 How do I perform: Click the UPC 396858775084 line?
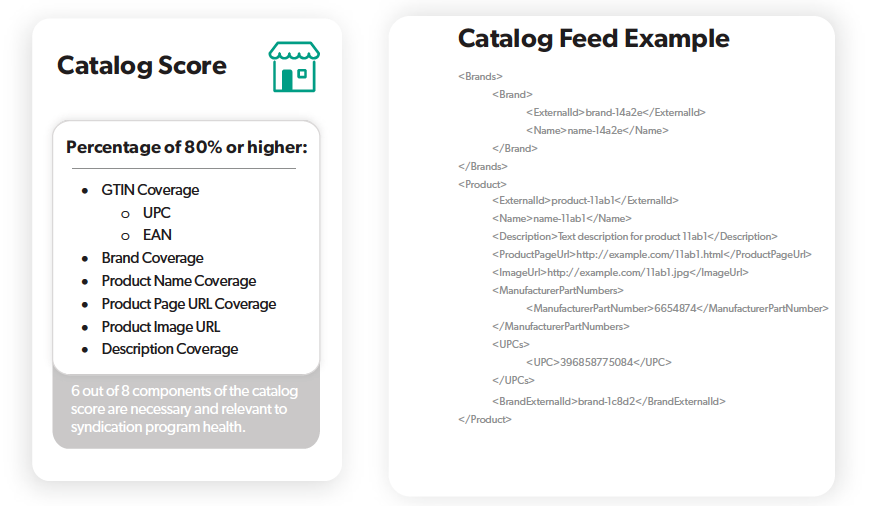(x=598, y=362)
